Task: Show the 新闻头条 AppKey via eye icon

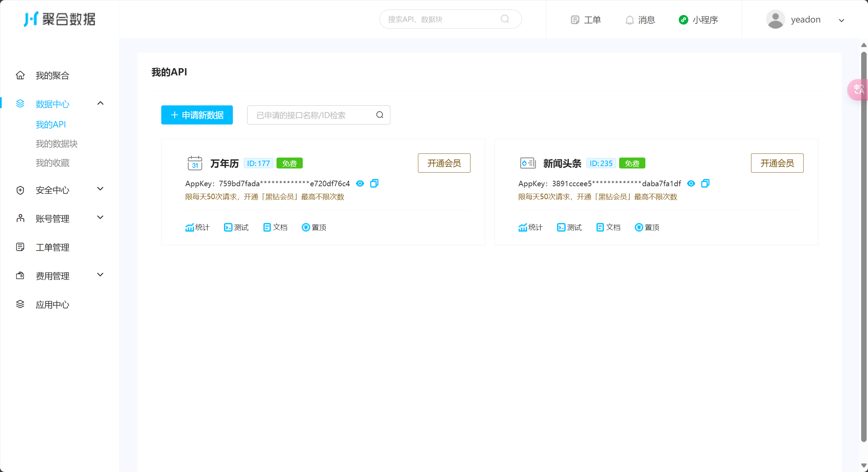Action: pos(691,183)
